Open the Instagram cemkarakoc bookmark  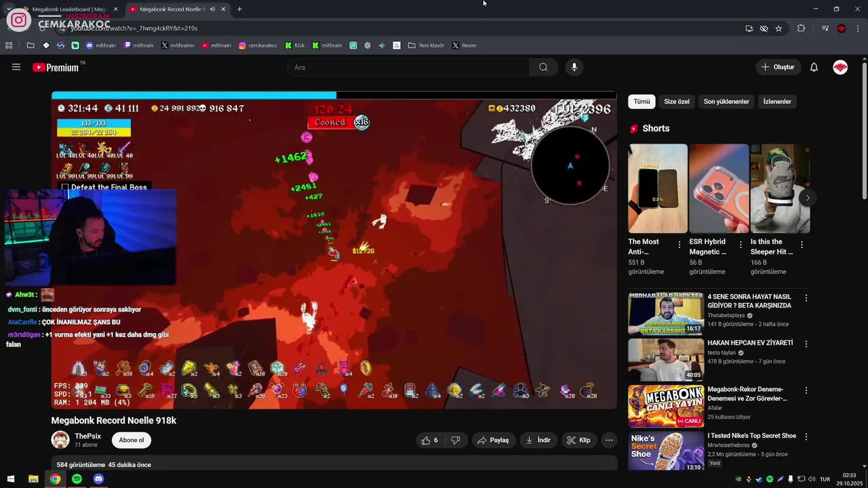[258, 45]
